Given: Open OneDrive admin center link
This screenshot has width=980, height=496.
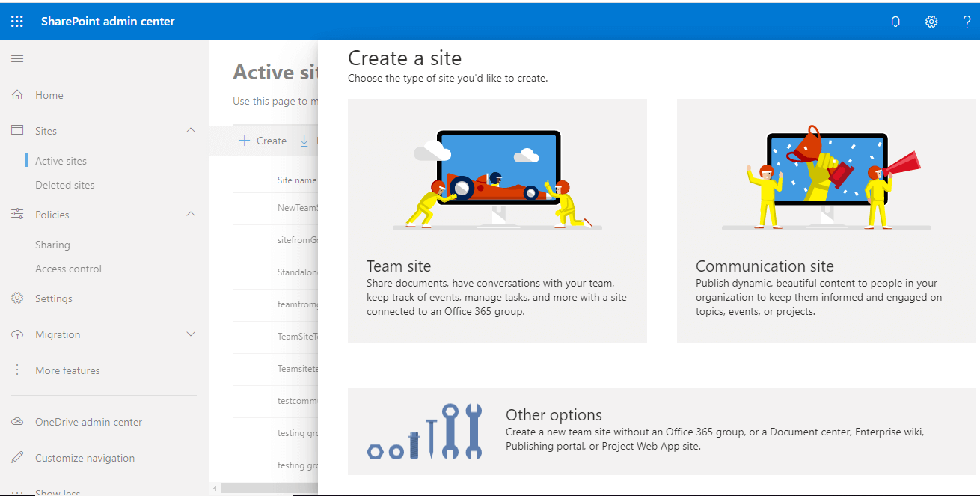Looking at the screenshot, I should [x=88, y=422].
